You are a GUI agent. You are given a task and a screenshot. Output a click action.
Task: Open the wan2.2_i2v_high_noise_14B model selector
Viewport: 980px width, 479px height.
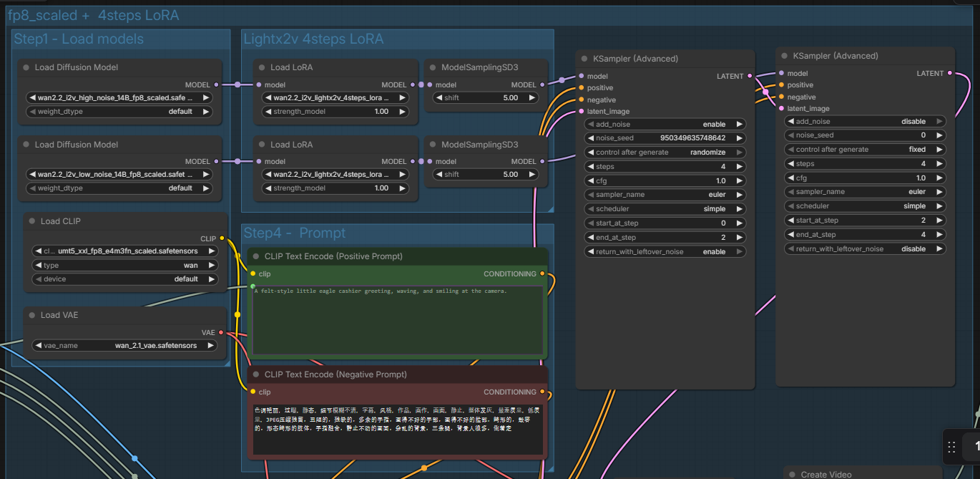tap(119, 97)
